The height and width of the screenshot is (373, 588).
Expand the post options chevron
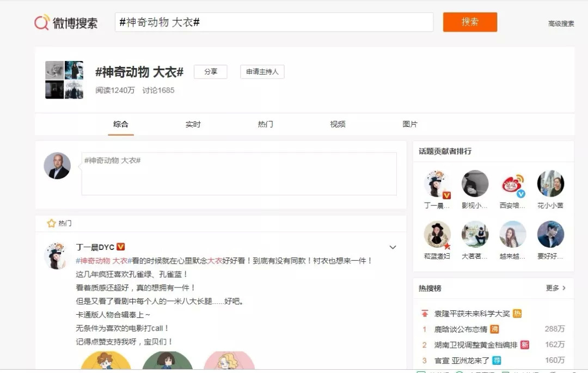click(393, 247)
